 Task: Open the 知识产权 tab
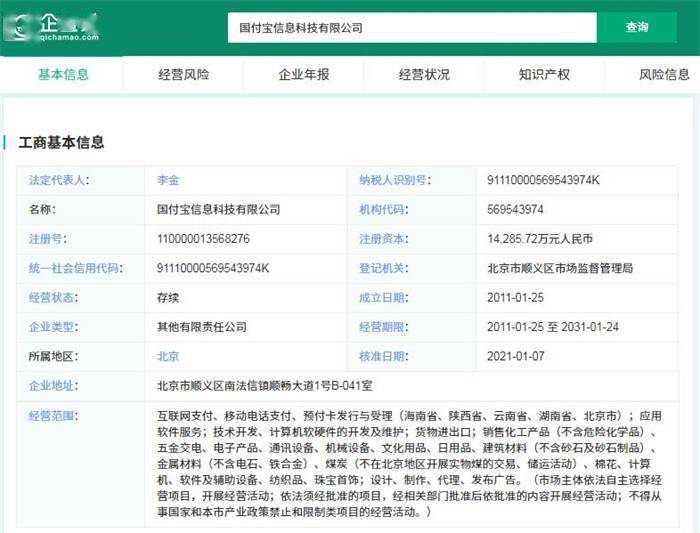pos(544,74)
